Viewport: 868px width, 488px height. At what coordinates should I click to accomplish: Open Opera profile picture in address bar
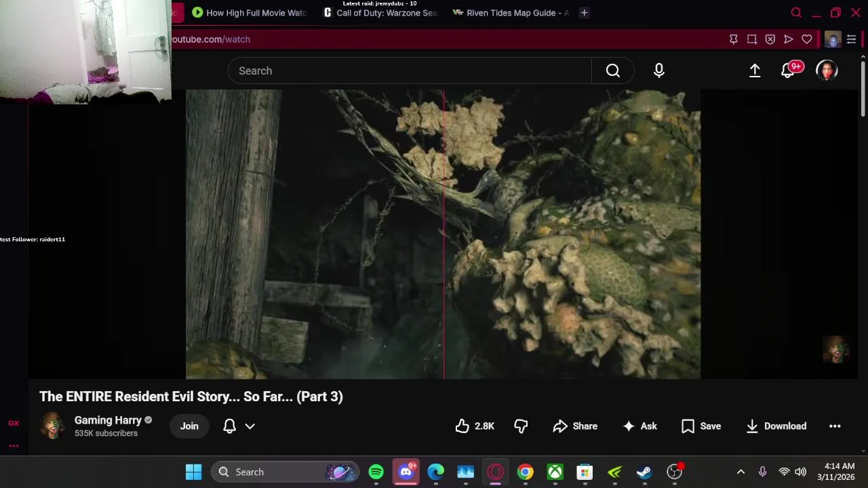pos(833,39)
